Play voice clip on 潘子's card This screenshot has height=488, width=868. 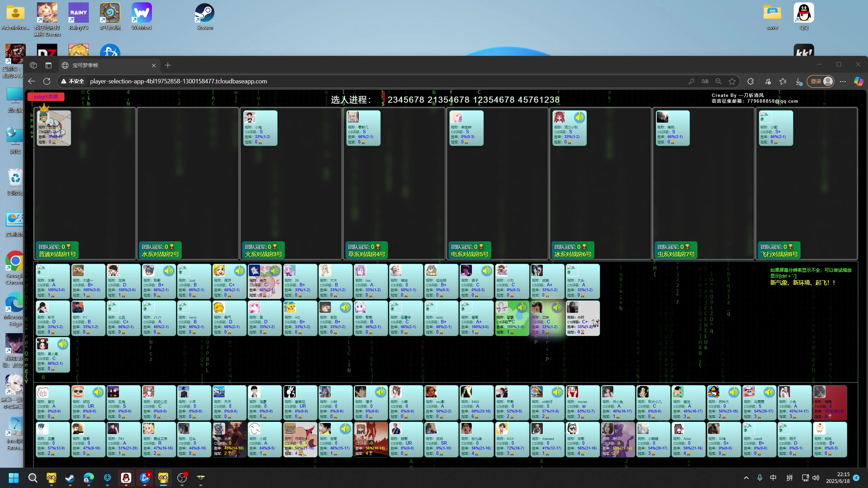(380, 392)
